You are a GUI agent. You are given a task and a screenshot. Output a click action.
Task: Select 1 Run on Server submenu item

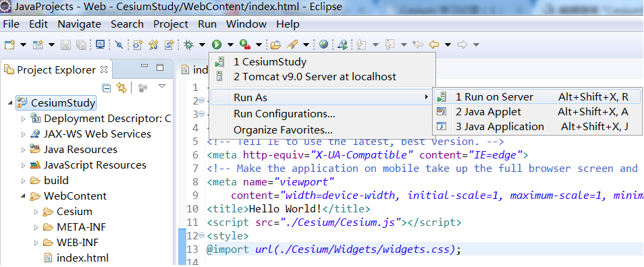(x=537, y=97)
